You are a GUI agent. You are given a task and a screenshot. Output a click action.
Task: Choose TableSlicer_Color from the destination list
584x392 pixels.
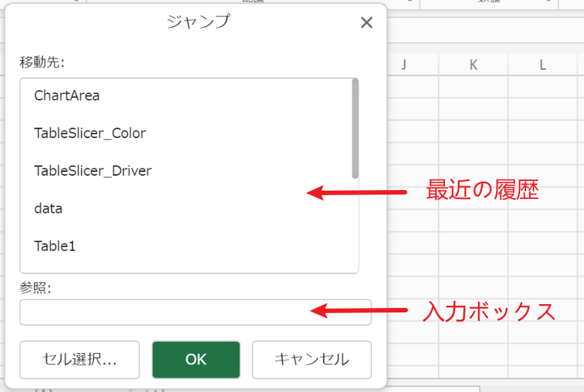click(89, 133)
